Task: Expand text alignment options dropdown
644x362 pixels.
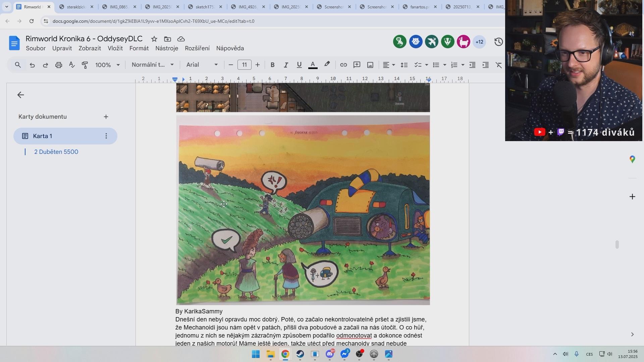Action: click(x=393, y=65)
